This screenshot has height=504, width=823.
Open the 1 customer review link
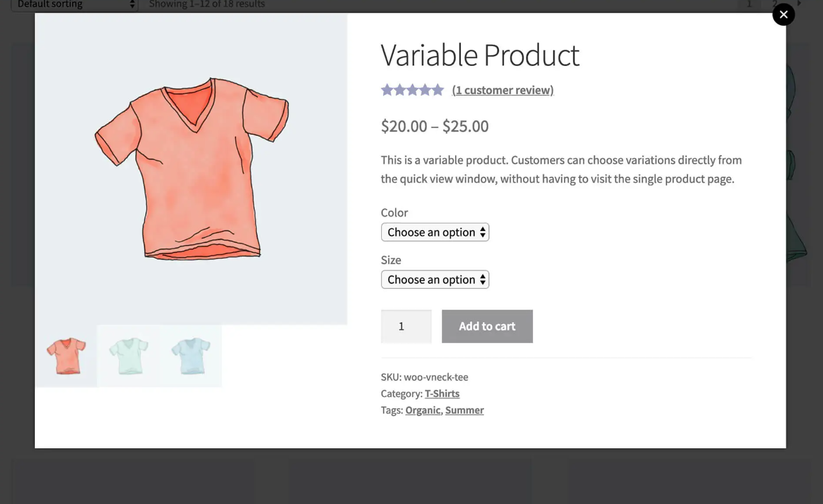[x=503, y=90]
